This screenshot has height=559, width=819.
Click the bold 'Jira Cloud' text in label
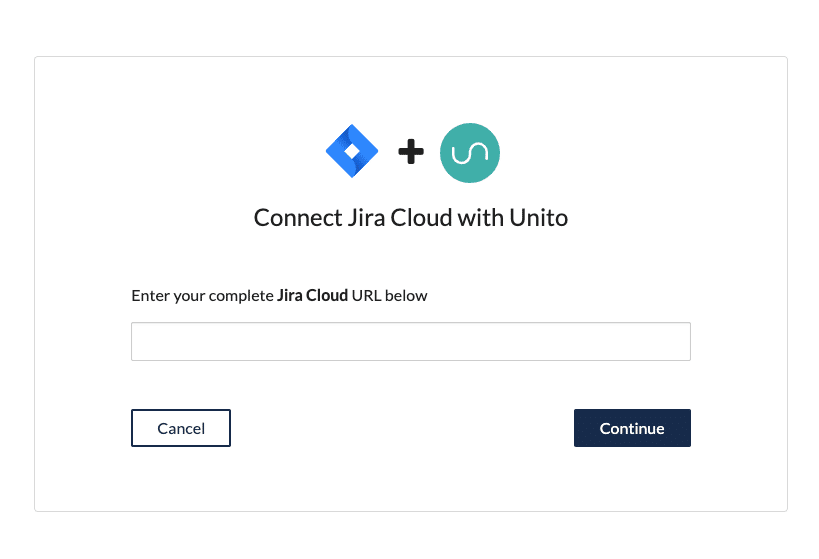pyautogui.click(x=312, y=295)
